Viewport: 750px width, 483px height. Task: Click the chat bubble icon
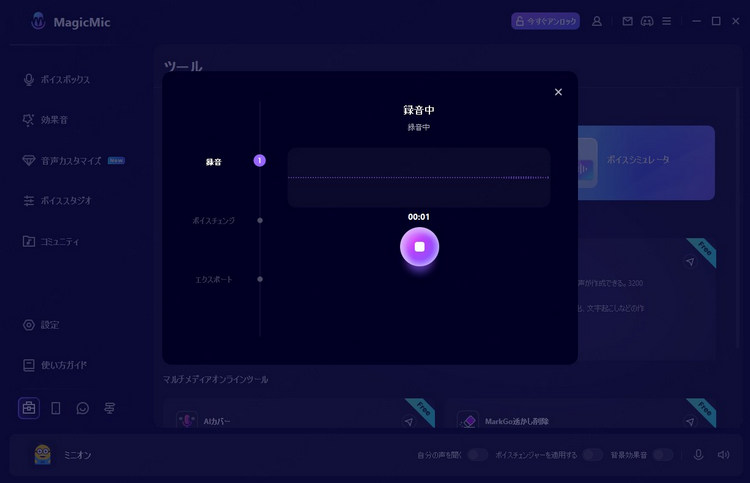(83, 408)
